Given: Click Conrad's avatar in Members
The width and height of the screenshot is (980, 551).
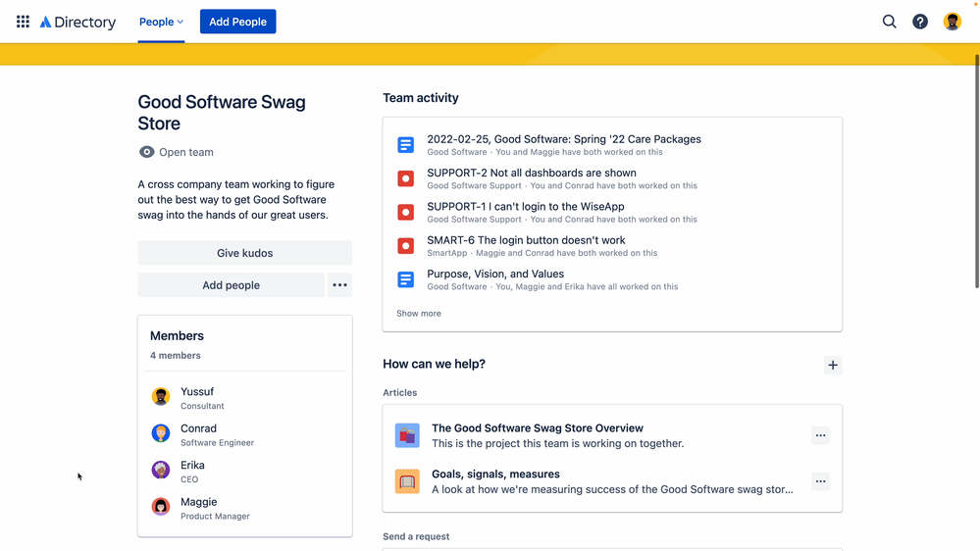Looking at the screenshot, I should point(161,433).
